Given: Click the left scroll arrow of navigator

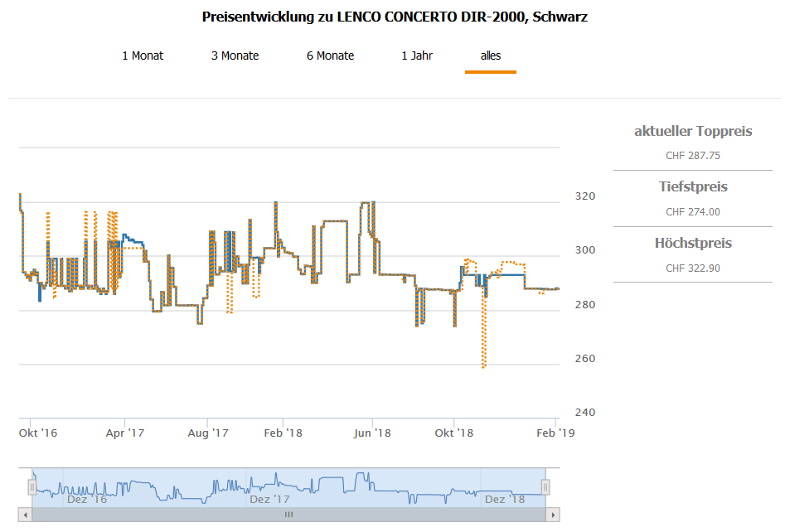Looking at the screenshot, I should [x=25, y=515].
